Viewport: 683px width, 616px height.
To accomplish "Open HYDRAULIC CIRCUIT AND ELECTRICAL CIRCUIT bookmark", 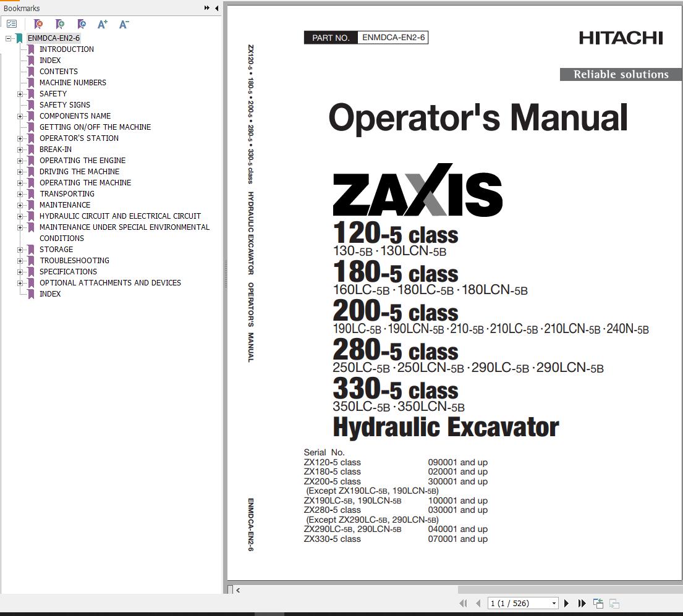I will [120, 216].
